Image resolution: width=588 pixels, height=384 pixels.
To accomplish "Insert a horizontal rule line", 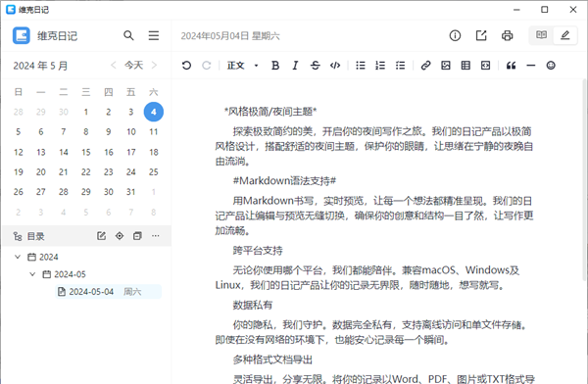I will [x=530, y=66].
